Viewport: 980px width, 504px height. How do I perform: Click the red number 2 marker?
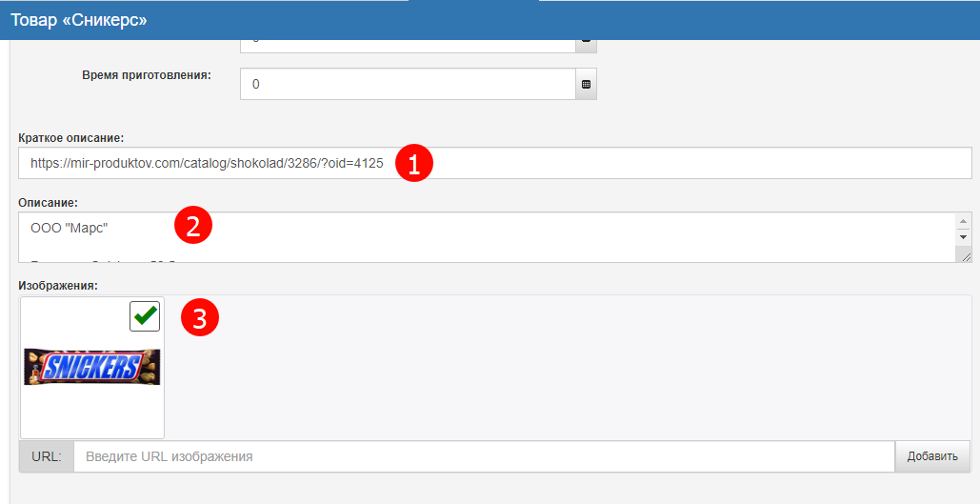192,226
